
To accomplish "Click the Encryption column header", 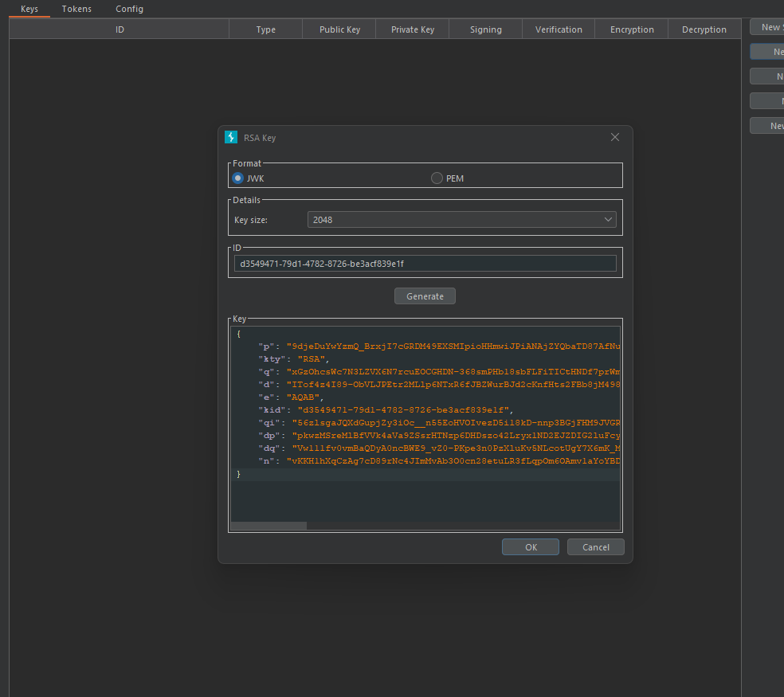I will [x=632, y=29].
